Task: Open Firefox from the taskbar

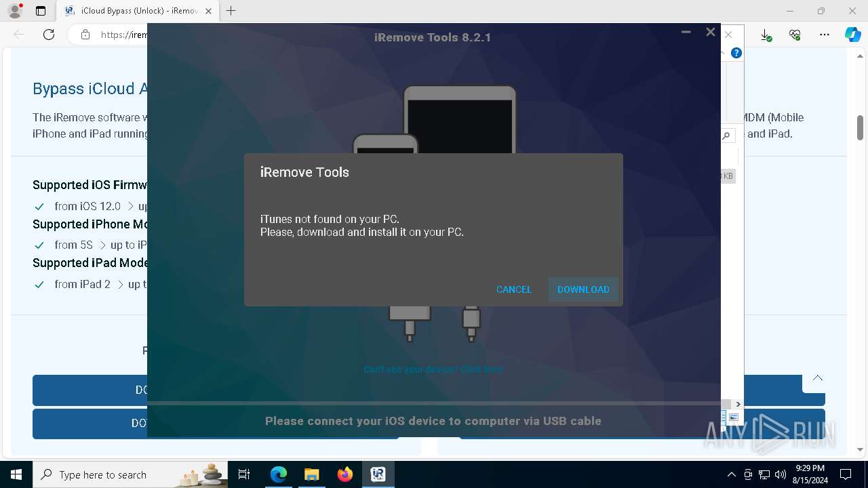Action: (345, 474)
